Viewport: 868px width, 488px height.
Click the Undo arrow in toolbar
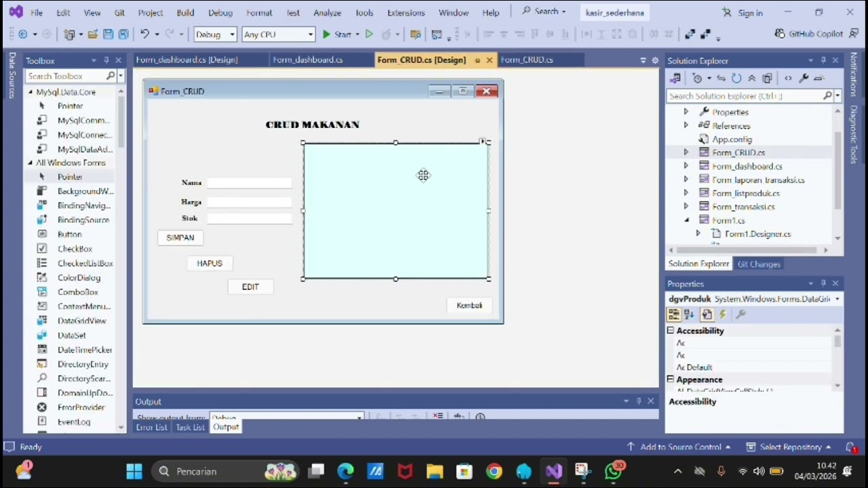click(x=144, y=34)
